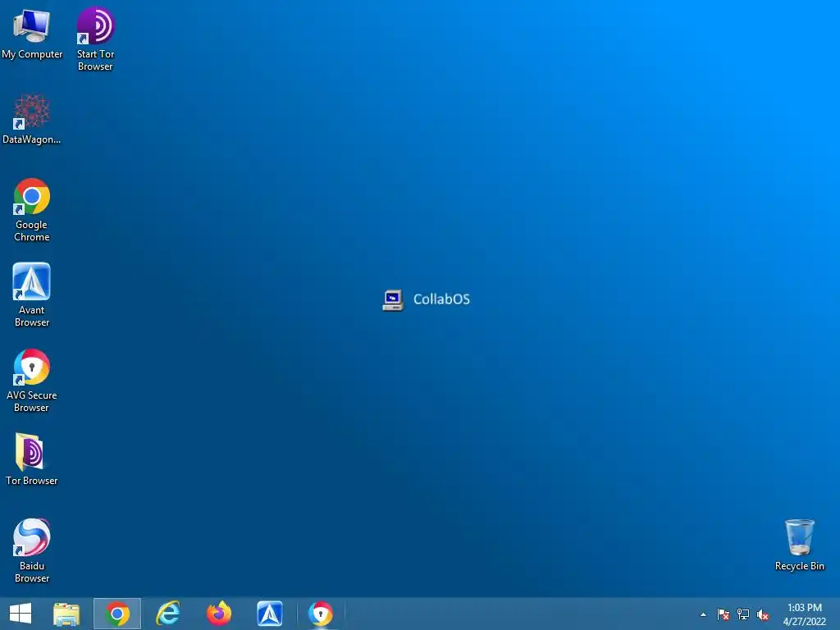840x630 pixels.
Task: Launch Avant Browser from the taskbar
Action: (x=269, y=614)
